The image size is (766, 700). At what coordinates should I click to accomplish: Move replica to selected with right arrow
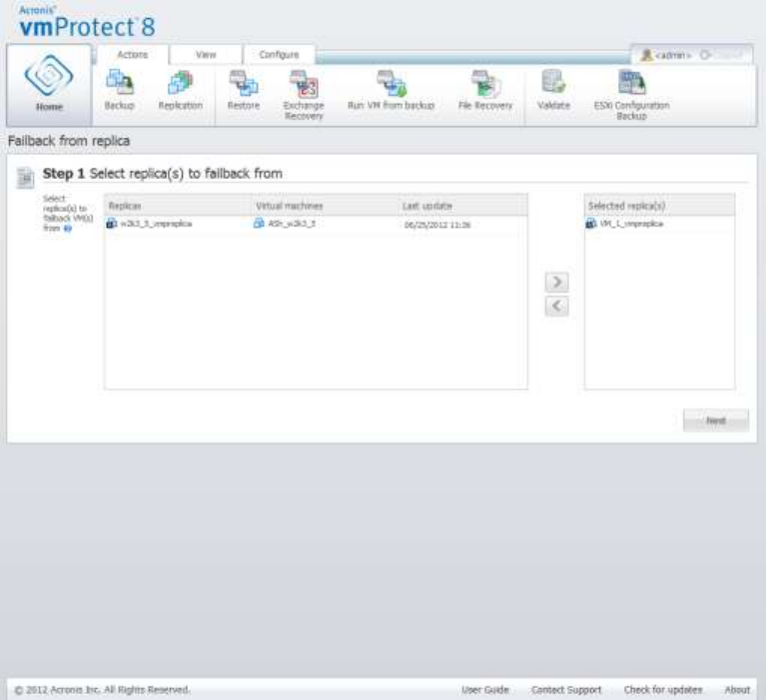coord(557,282)
